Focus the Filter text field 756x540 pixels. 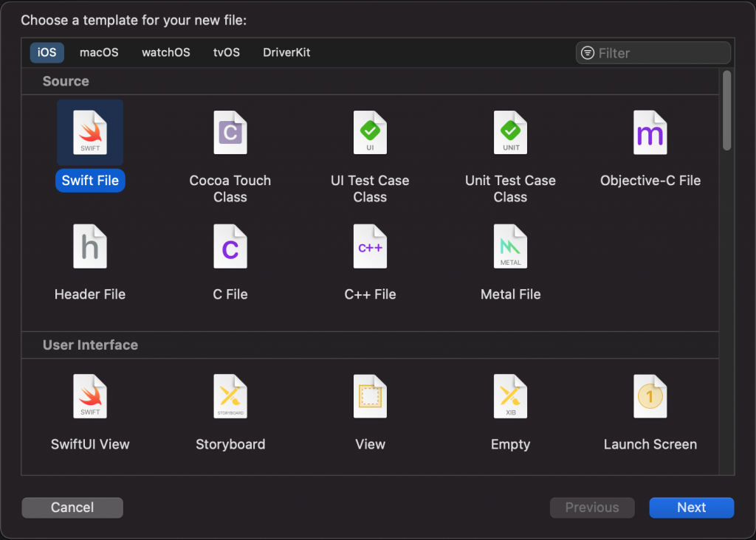coord(653,52)
